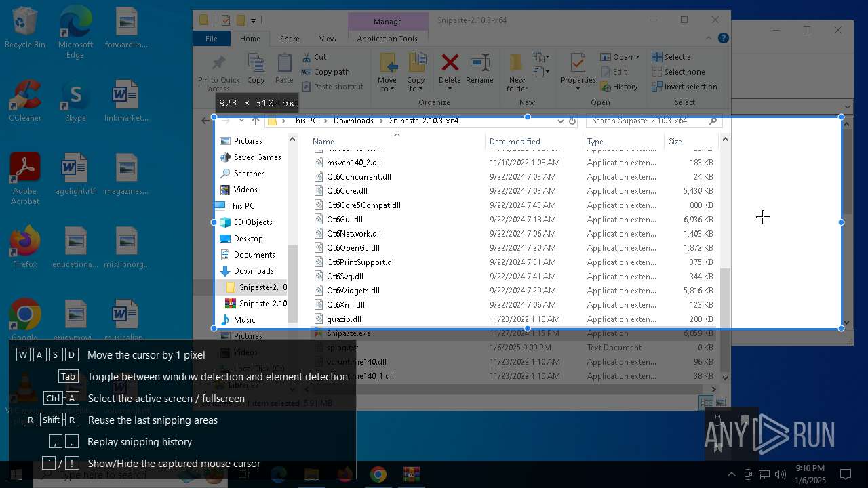Click Select none in the ribbon
Viewport: 868px width, 488px height.
(678, 72)
